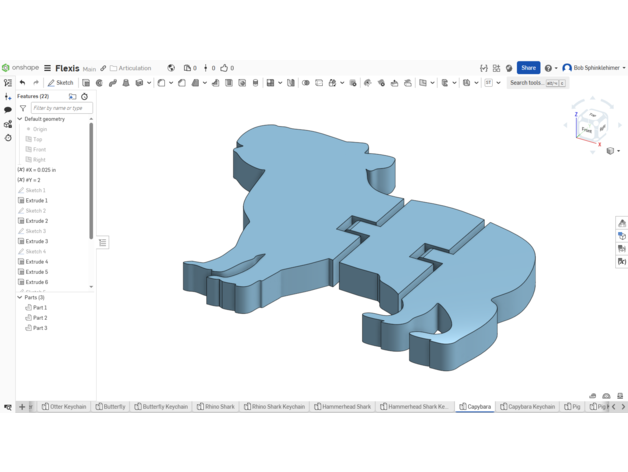Open the Onshape hamburger menu
This screenshot has width=628, height=472.
coord(47,68)
